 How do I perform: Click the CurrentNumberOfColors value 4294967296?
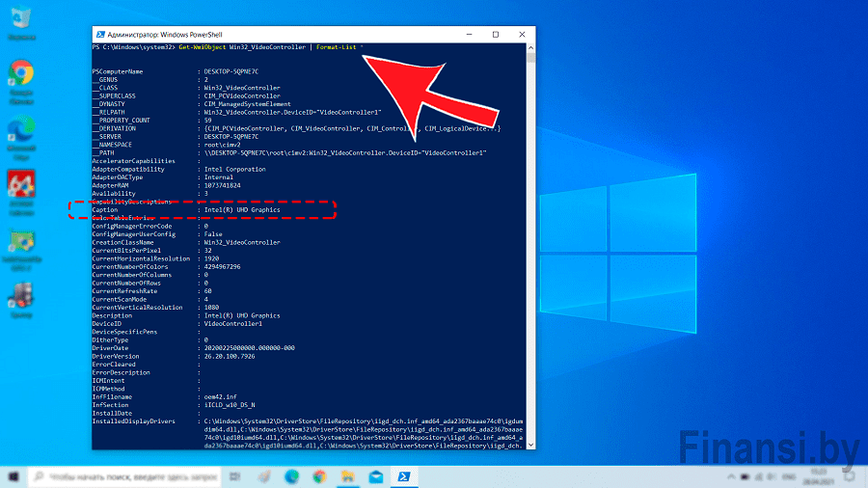[222, 267]
